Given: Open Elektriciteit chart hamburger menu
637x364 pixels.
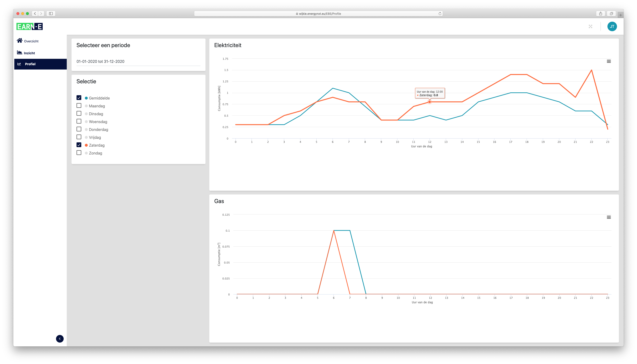Looking at the screenshot, I should click(x=608, y=61).
